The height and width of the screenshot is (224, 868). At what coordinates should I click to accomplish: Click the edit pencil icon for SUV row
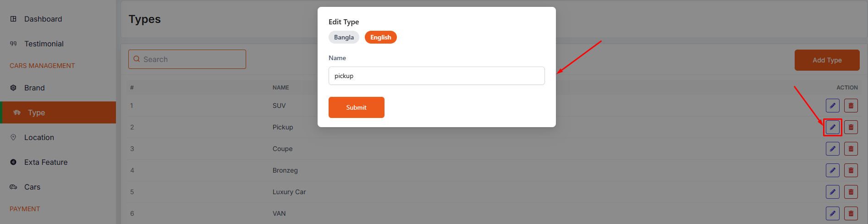832,106
